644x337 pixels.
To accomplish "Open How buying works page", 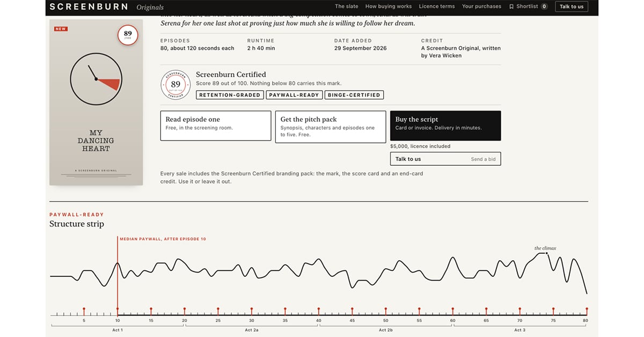I will 389,6.
